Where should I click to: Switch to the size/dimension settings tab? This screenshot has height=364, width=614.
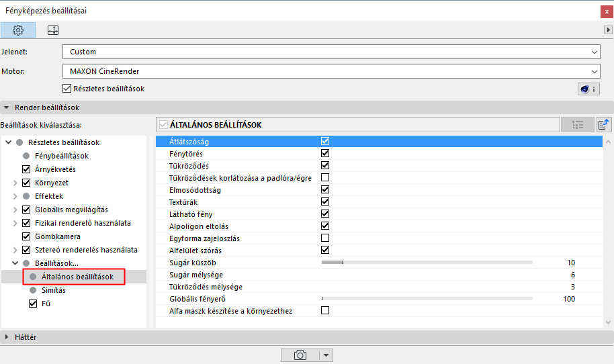[x=53, y=30]
